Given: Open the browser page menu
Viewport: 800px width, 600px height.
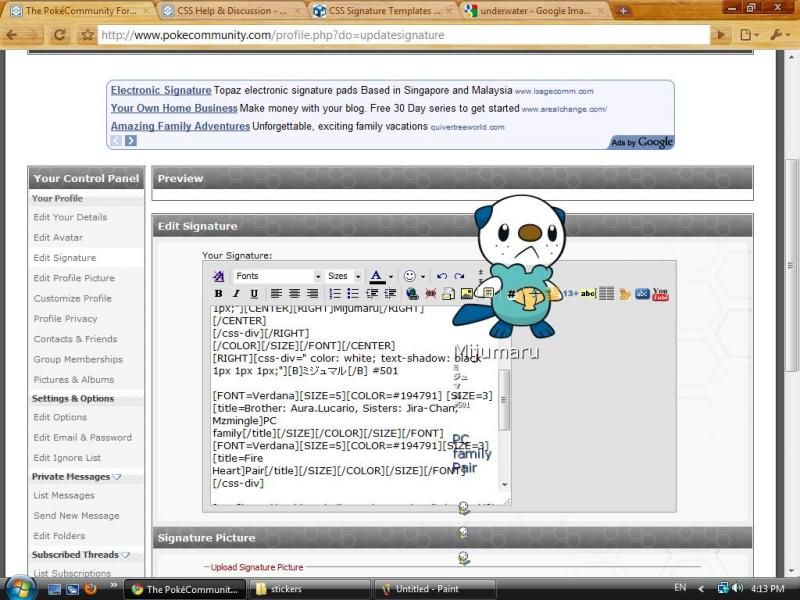Looking at the screenshot, I should pyautogui.click(x=748, y=35).
